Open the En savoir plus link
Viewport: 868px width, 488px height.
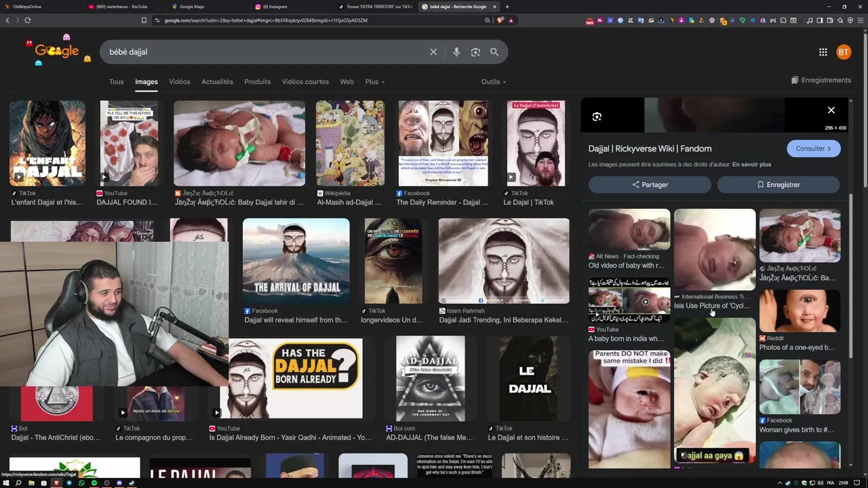[x=751, y=164]
